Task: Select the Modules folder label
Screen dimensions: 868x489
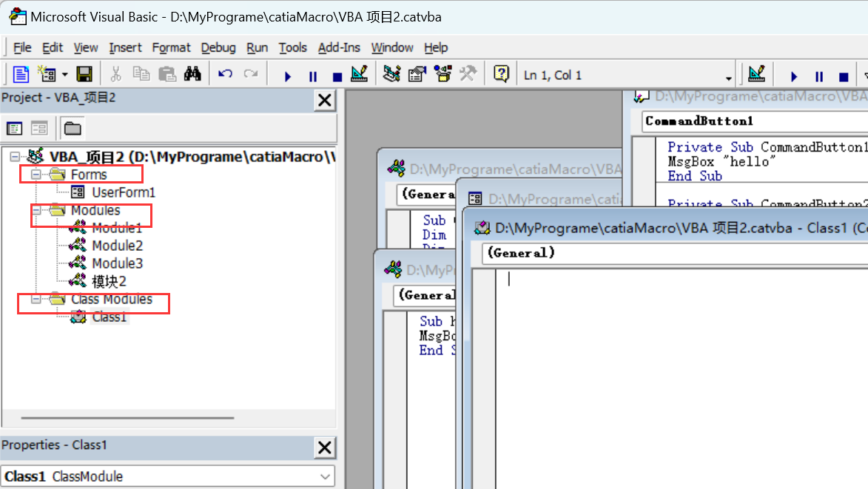Action: [95, 210]
